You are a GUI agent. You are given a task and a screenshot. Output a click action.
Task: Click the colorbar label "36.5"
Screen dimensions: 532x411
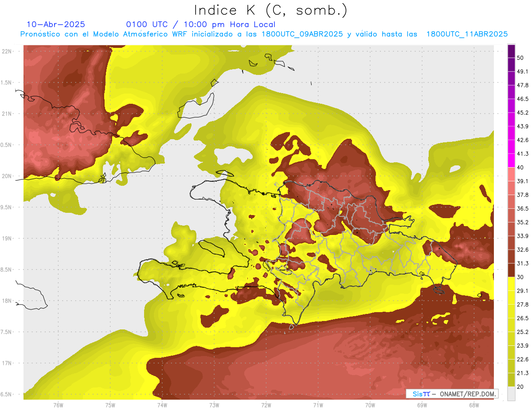pyautogui.click(x=523, y=208)
